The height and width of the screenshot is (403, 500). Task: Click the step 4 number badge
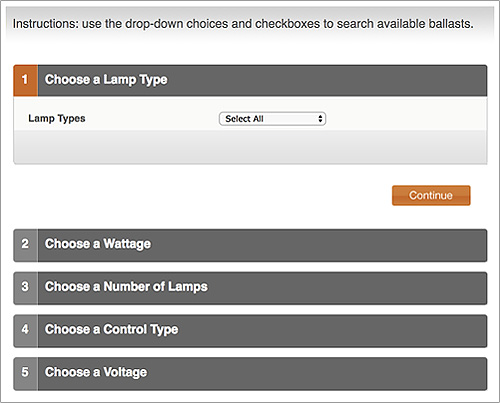click(x=25, y=331)
